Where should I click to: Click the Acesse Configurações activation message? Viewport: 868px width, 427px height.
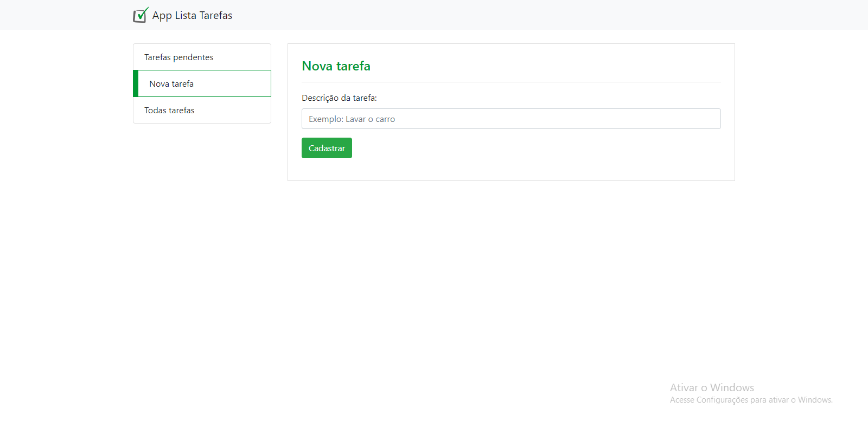coord(751,400)
